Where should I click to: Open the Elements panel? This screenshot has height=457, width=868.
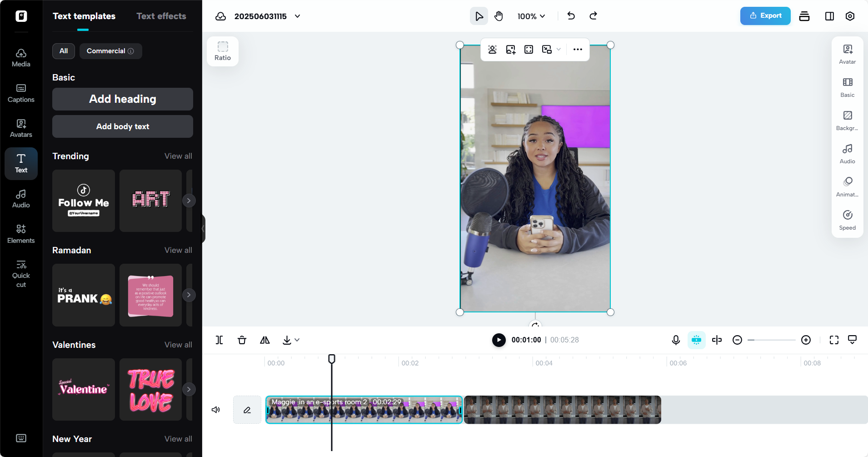[21, 234]
